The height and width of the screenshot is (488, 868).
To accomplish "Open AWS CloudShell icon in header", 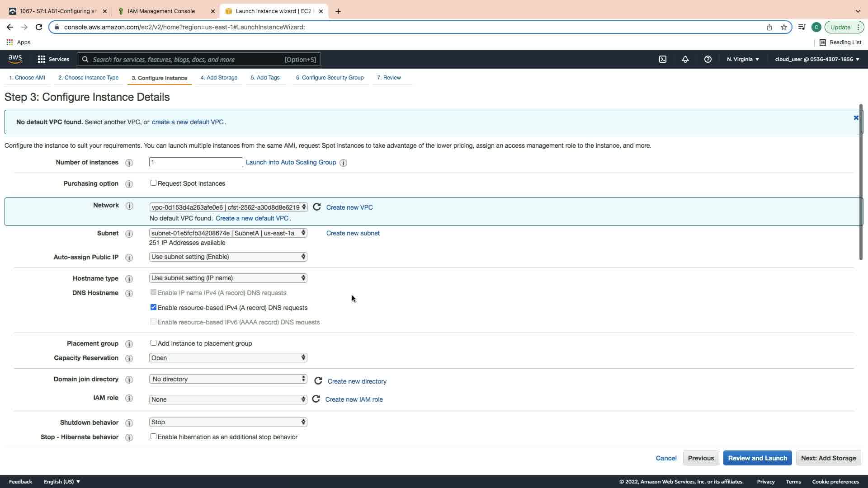I will pos(663,59).
